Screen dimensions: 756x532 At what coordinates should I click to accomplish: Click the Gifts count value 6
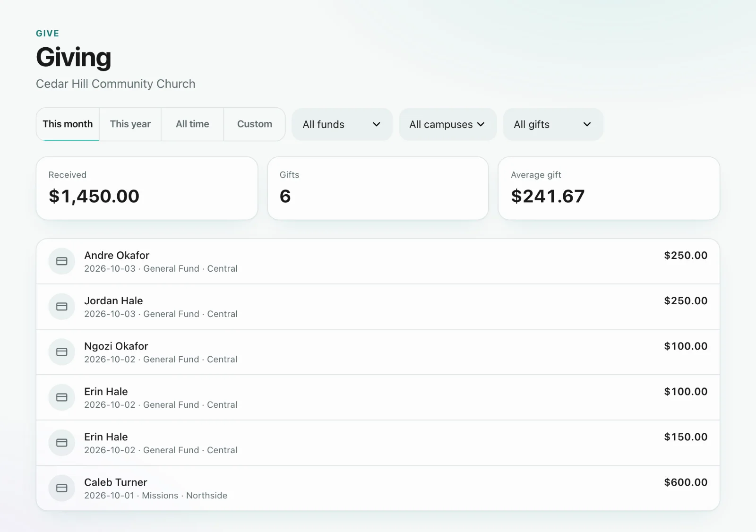pos(285,197)
